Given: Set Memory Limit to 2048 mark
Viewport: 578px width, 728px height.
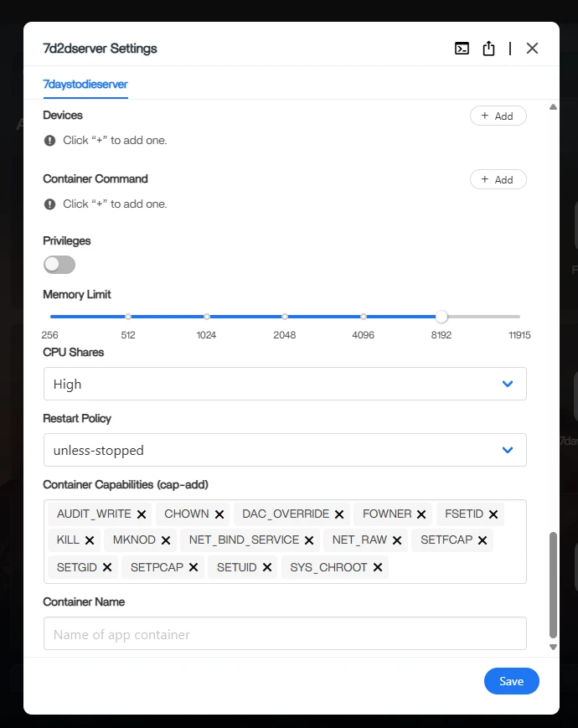Looking at the screenshot, I should pos(285,317).
